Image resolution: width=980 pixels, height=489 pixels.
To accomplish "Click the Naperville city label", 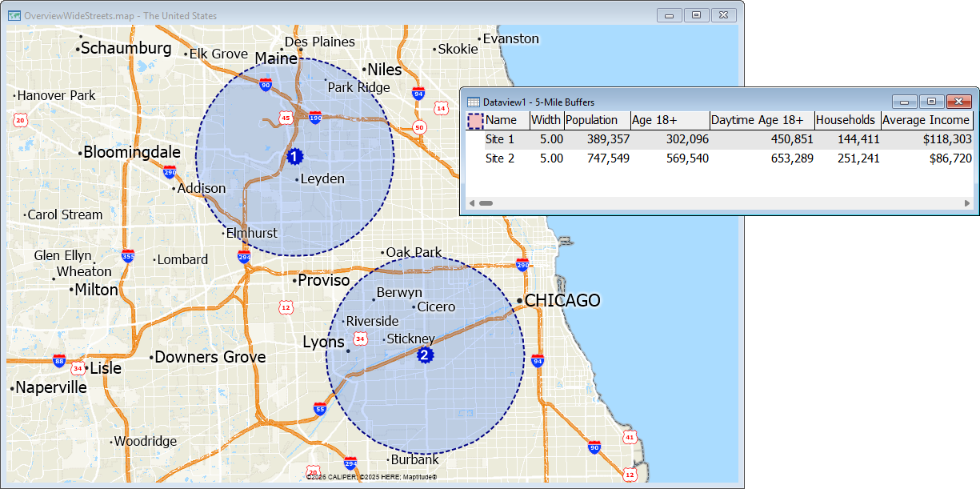I will (x=51, y=387).
